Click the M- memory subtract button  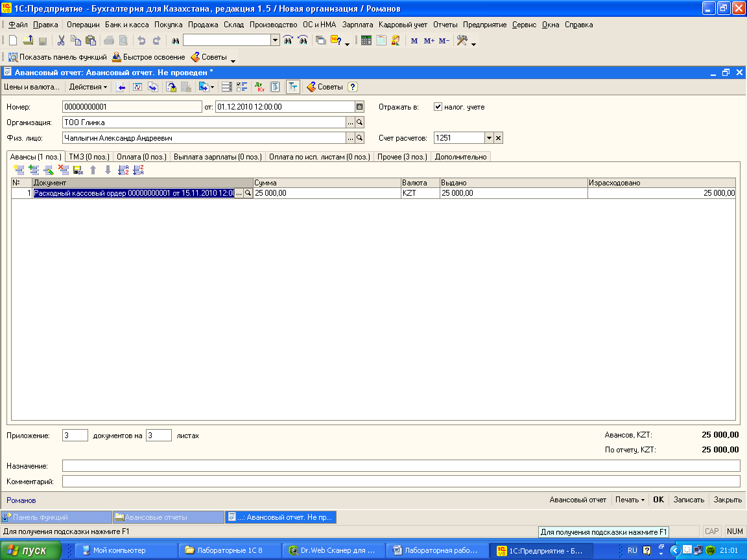444,41
